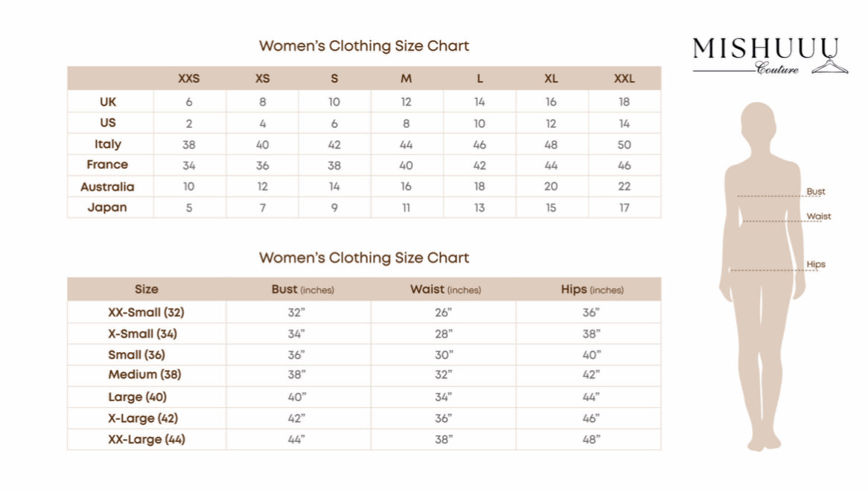Select the Bust label on the figure
This screenshot has width=868, height=492.
coord(816,192)
